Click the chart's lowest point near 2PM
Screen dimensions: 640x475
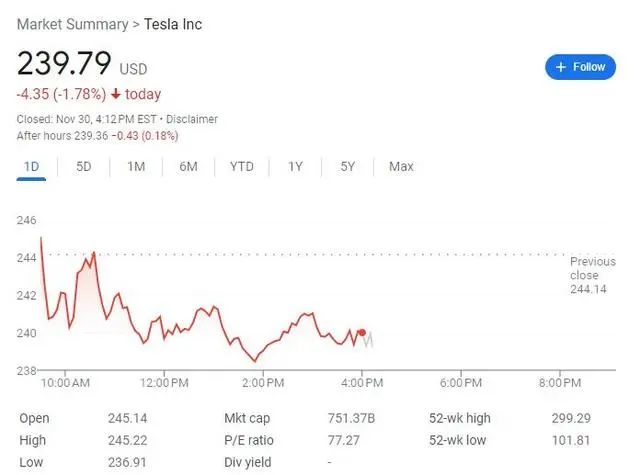pyautogui.click(x=255, y=361)
